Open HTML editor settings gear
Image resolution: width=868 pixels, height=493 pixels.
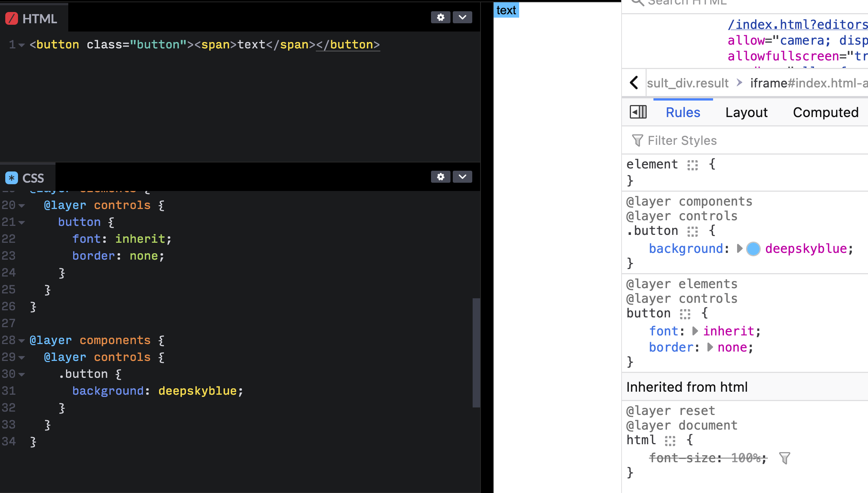coord(440,17)
